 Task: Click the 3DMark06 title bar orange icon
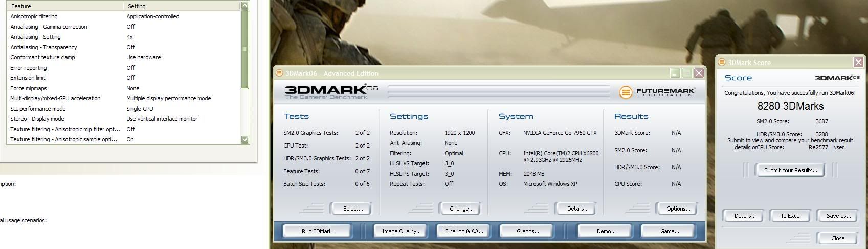[x=279, y=73]
